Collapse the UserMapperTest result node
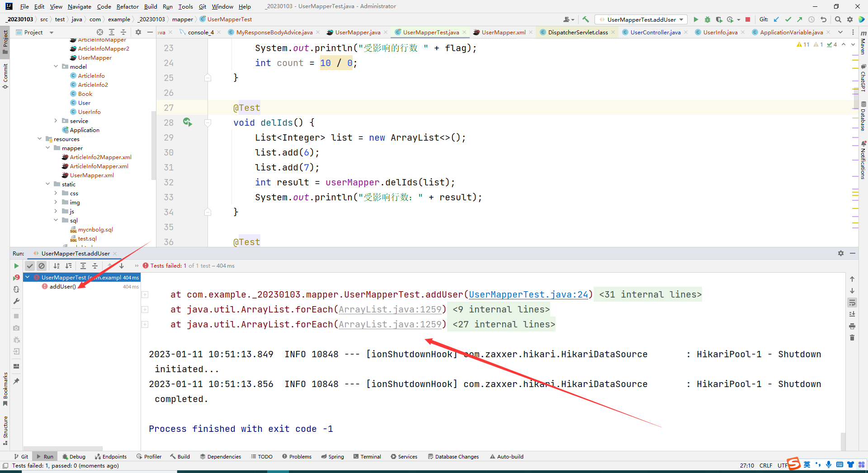Image resolution: width=868 pixels, height=473 pixels. [28, 277]
